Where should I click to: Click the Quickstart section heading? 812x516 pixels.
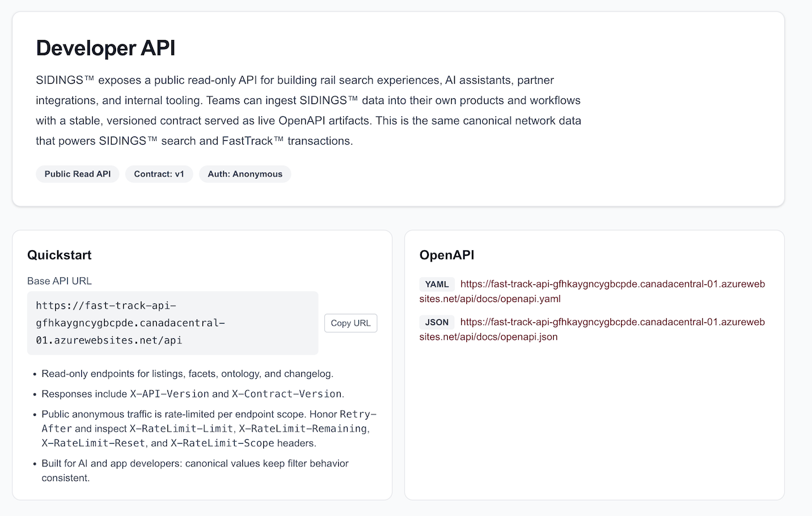pyautogui.click(x=59, y=255)
